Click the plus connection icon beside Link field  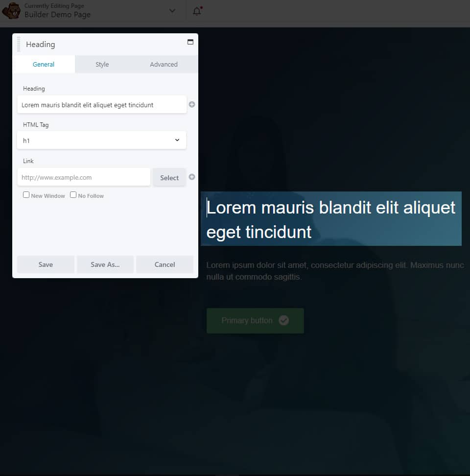[192, 177]
